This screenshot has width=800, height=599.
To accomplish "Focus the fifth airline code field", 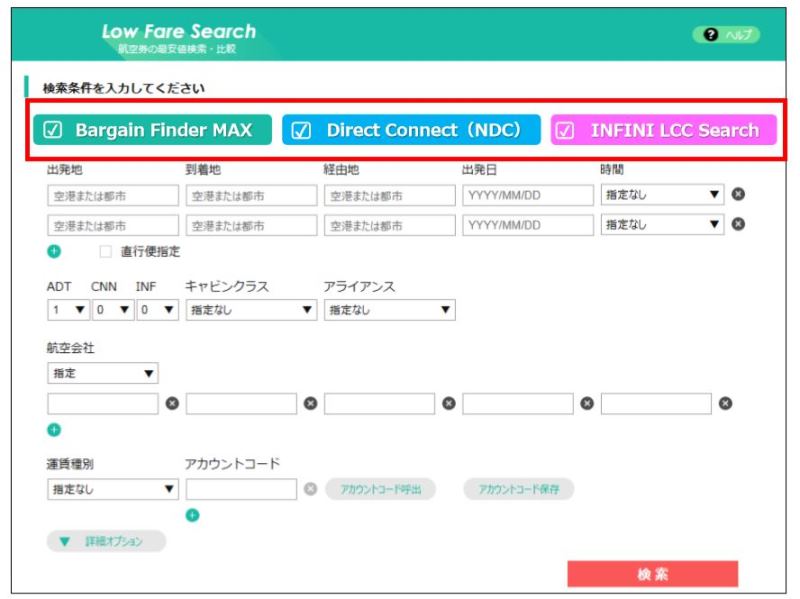I will click(x=656, y=404).
